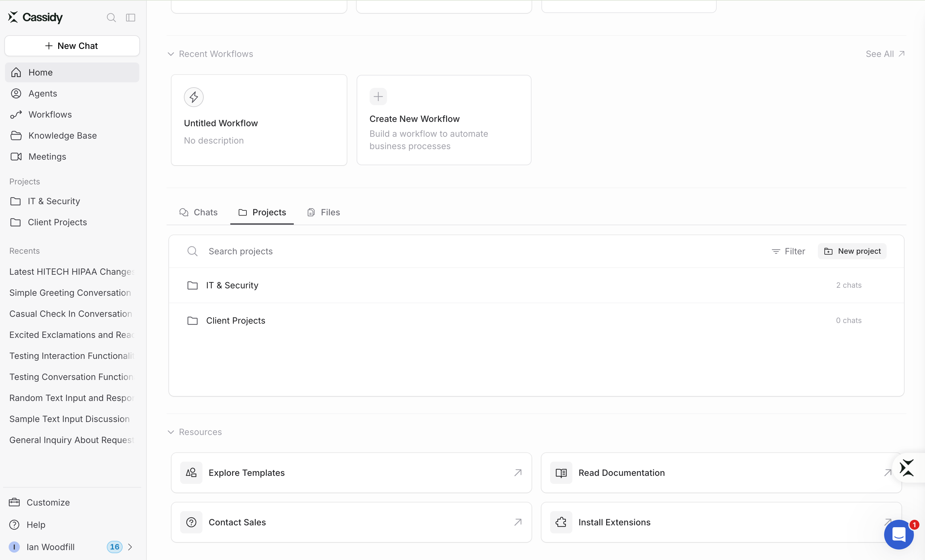Click the Explore Templates shapes icon
Screen dimensions: 925x560
pos(191,473)
